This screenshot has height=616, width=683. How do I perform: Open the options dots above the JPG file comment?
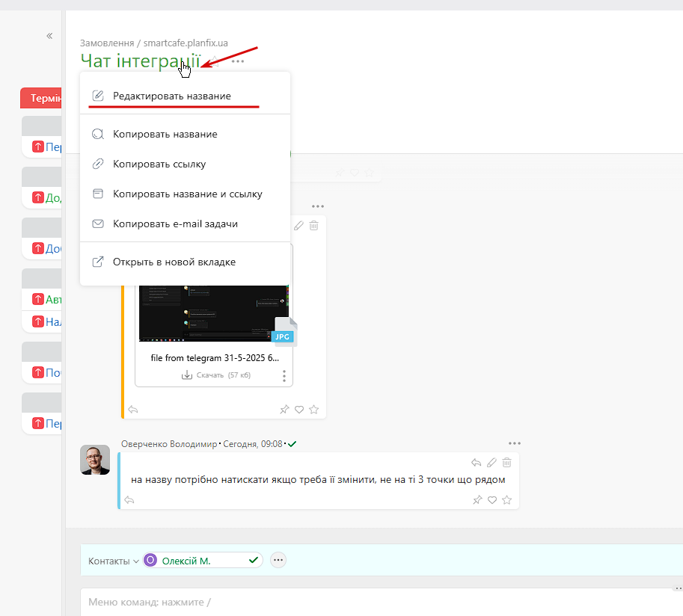(317, 206)
